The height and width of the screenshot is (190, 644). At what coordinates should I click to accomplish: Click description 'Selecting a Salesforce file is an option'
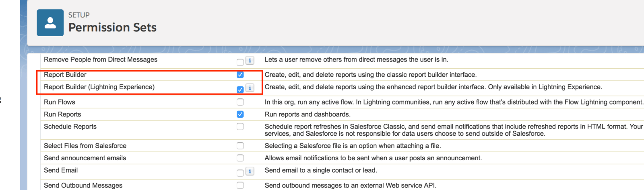353,146
